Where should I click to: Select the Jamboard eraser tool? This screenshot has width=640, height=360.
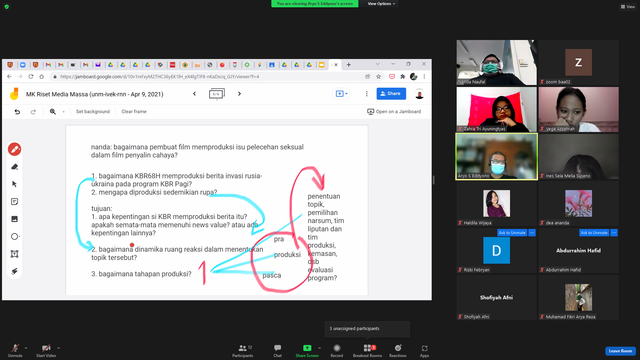(14, 167)
